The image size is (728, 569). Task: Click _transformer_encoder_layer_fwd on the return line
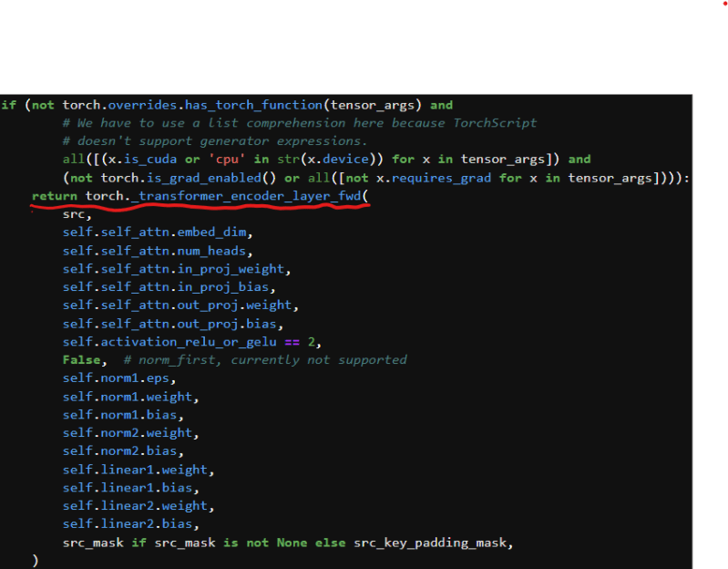click(246, 196)
